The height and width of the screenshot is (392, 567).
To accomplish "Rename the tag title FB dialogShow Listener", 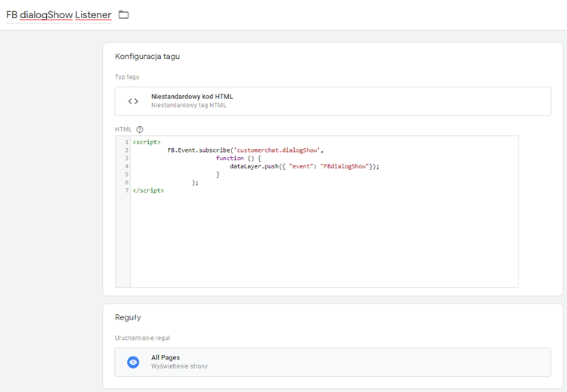I will coord(58,15).
